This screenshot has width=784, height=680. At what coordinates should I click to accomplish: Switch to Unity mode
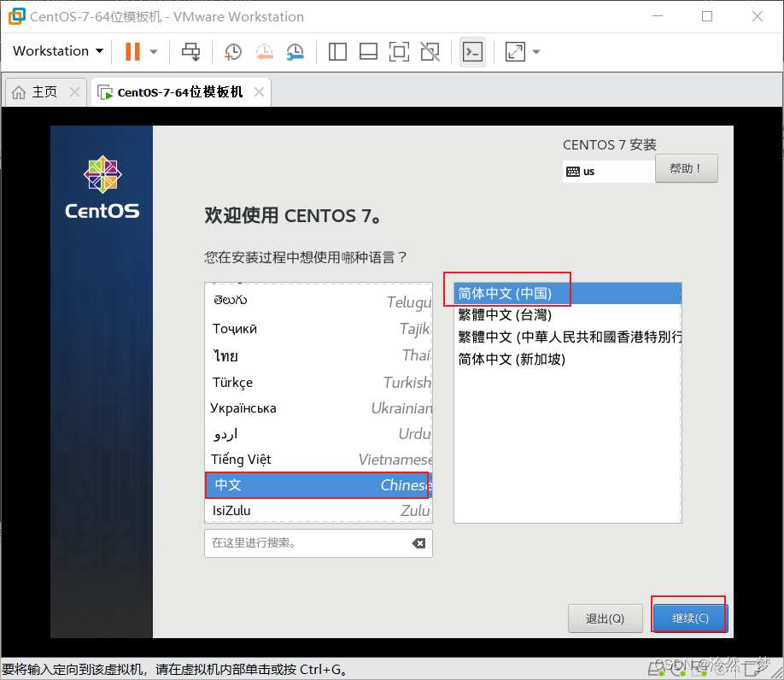click(430, 51)
